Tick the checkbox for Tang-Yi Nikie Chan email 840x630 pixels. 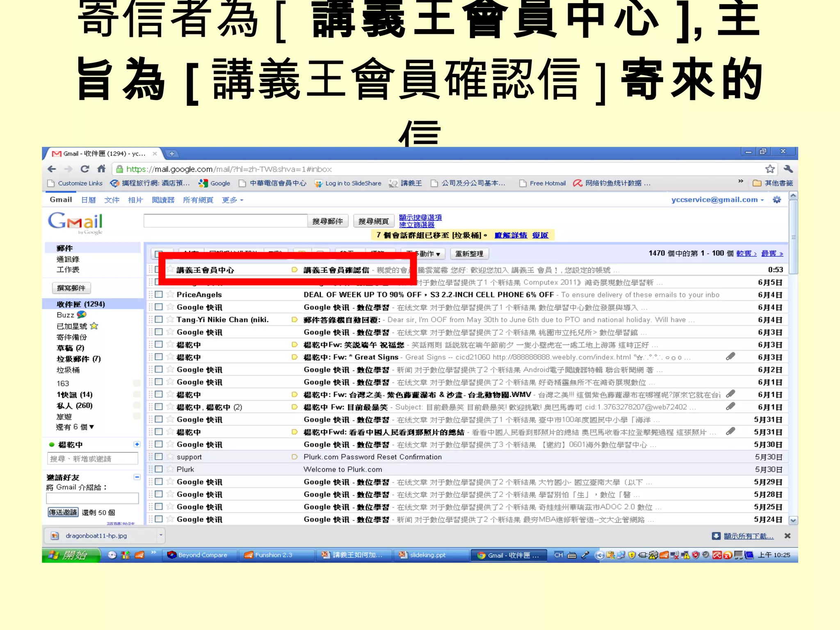click(159, 319)
